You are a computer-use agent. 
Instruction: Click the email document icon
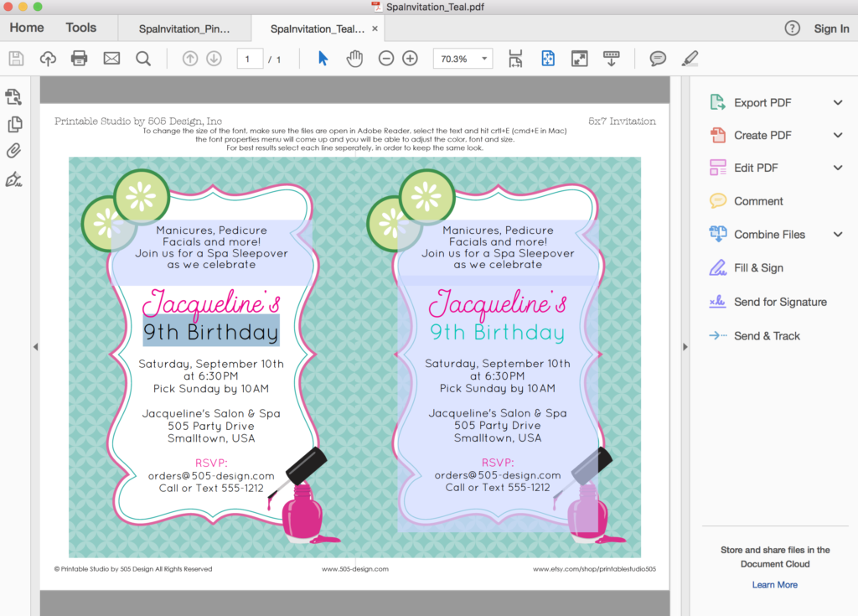[x=111, y=58]
